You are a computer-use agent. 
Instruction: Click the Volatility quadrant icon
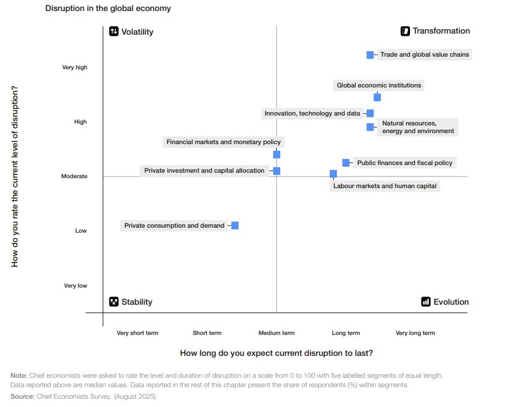tap(114, 31)
